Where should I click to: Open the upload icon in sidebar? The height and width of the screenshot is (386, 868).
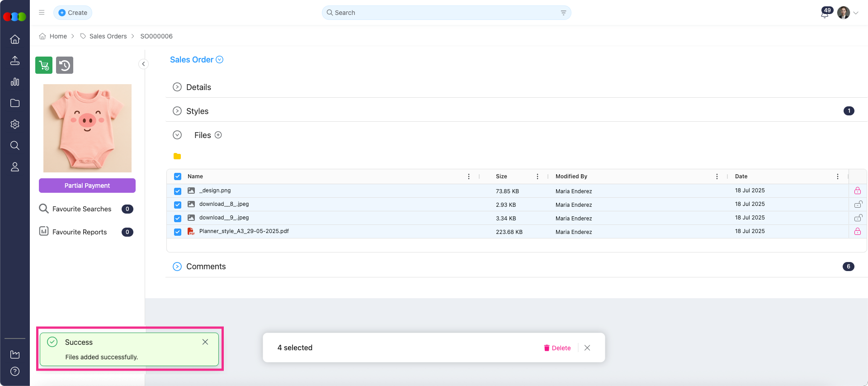(15, 61)
